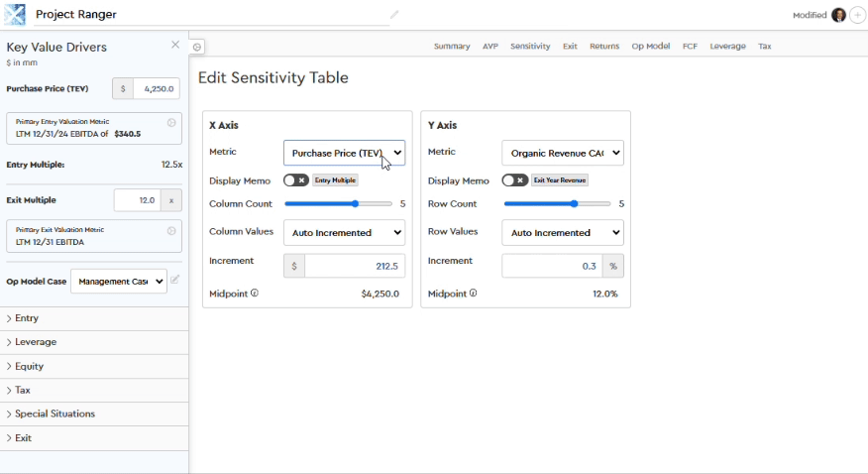The image size is (868, 474).
Task: Click the pencil icon to rename project
Action: (x=394, y=15)
